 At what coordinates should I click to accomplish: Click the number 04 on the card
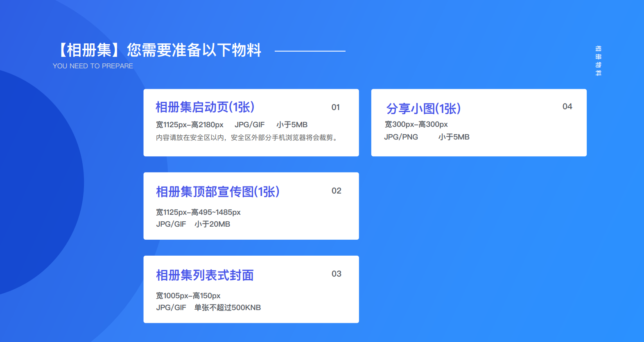click(567, 106)
